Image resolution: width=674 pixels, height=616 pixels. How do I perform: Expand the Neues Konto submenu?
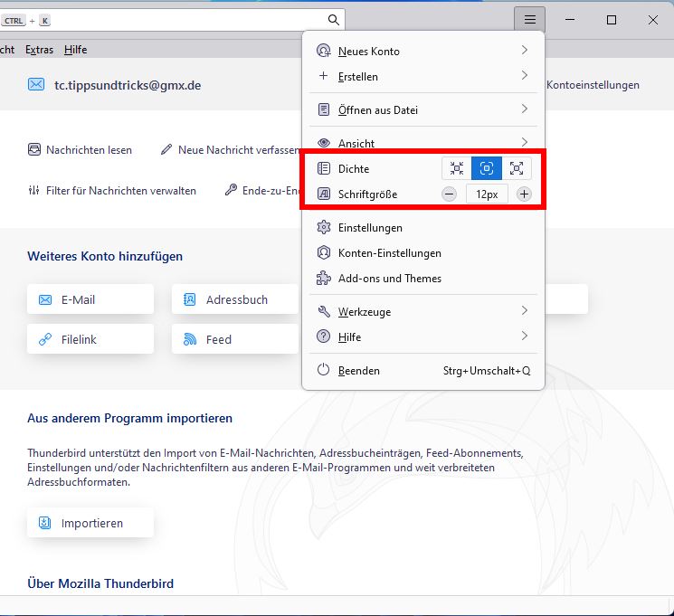click(x=422, y=52)
